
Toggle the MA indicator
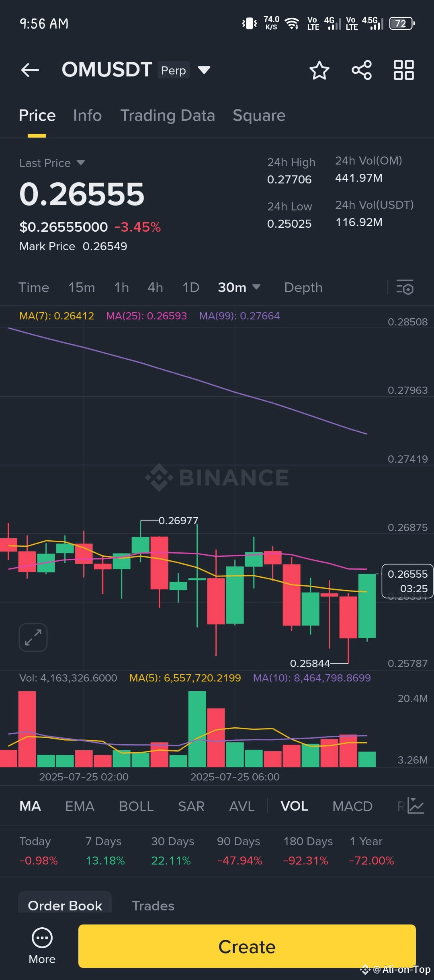tap(30, 806)
